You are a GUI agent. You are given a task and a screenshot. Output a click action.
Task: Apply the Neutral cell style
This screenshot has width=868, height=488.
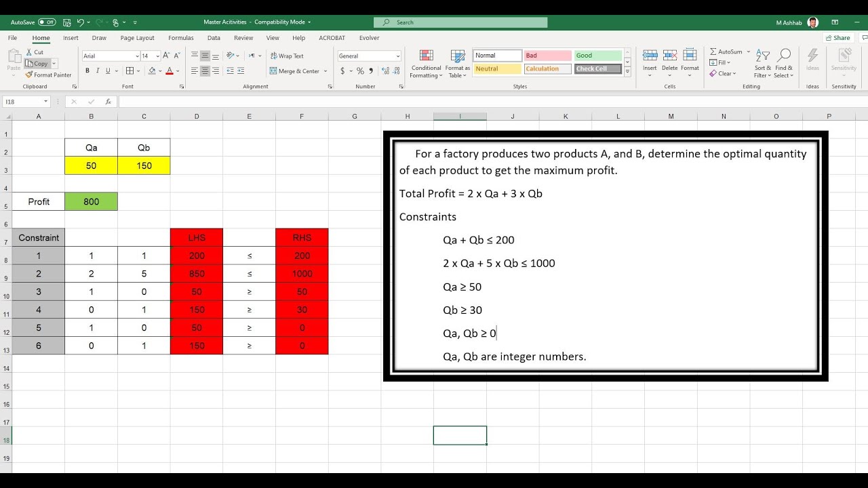point(497,68)
